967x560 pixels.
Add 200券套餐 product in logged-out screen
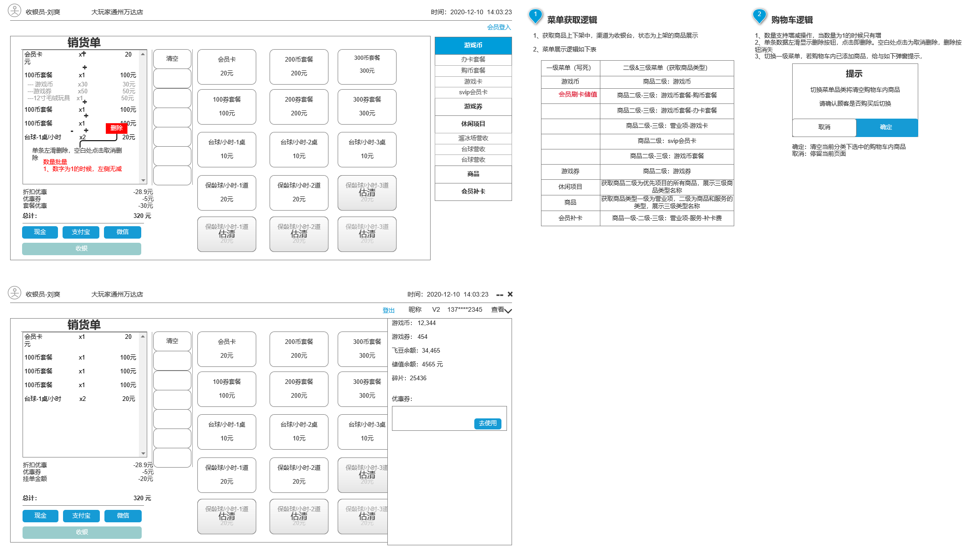[299, 107]
